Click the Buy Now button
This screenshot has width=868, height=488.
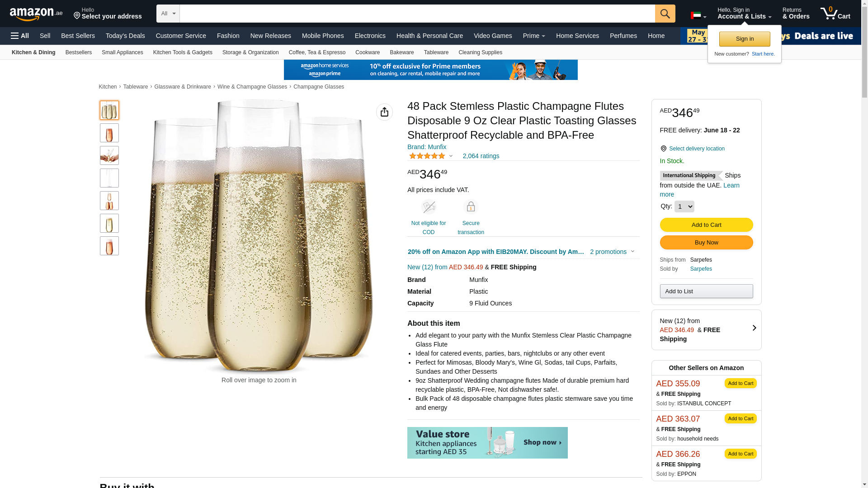pyautogui.click(x=706, y=242)
